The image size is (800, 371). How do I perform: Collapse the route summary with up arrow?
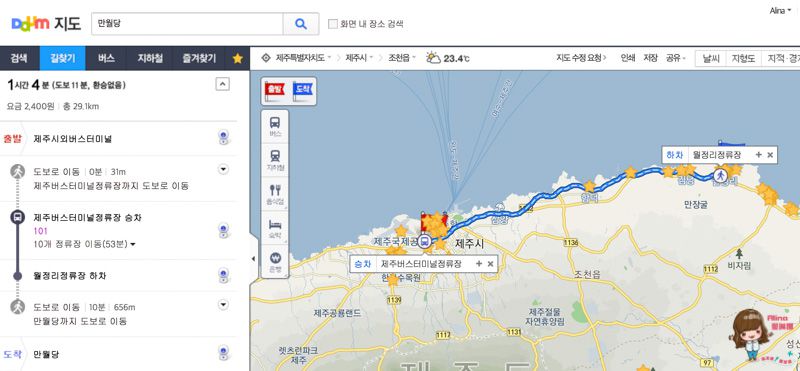tap(222, 84)
